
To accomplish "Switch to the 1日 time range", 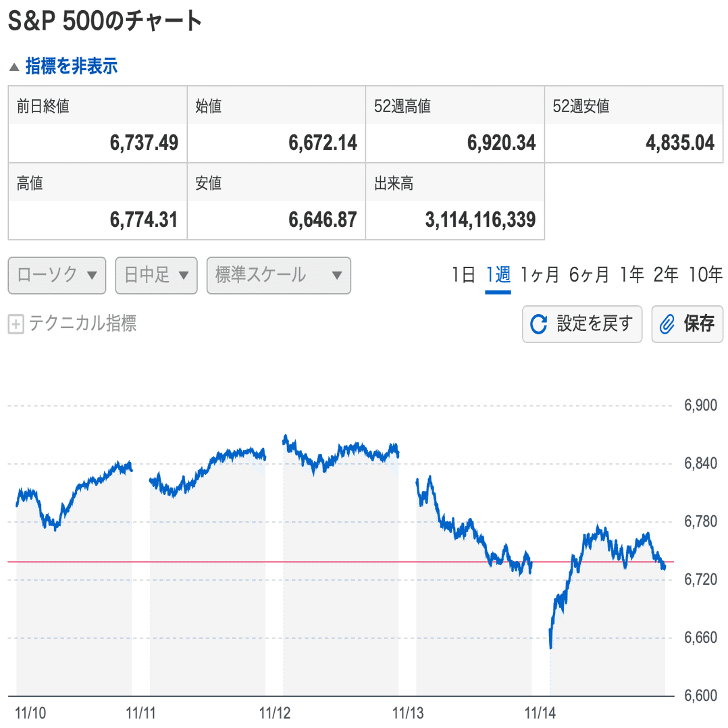I will [464, 275].
